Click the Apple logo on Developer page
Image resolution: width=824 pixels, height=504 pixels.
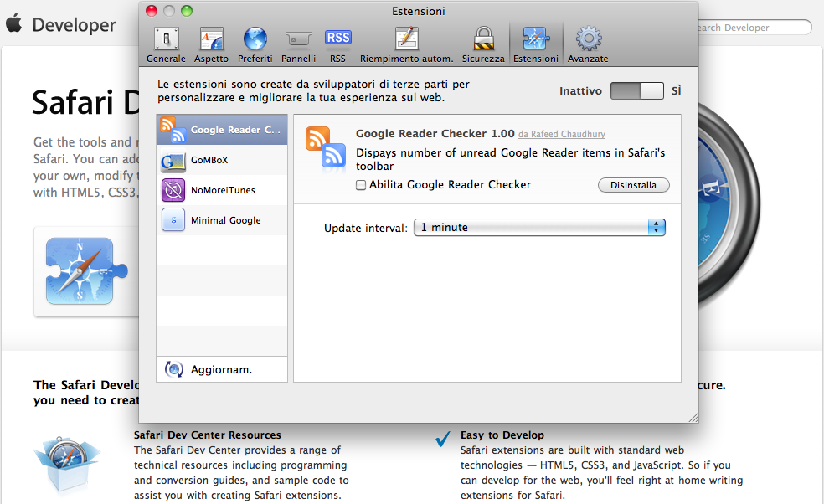(x=14, y=23)
